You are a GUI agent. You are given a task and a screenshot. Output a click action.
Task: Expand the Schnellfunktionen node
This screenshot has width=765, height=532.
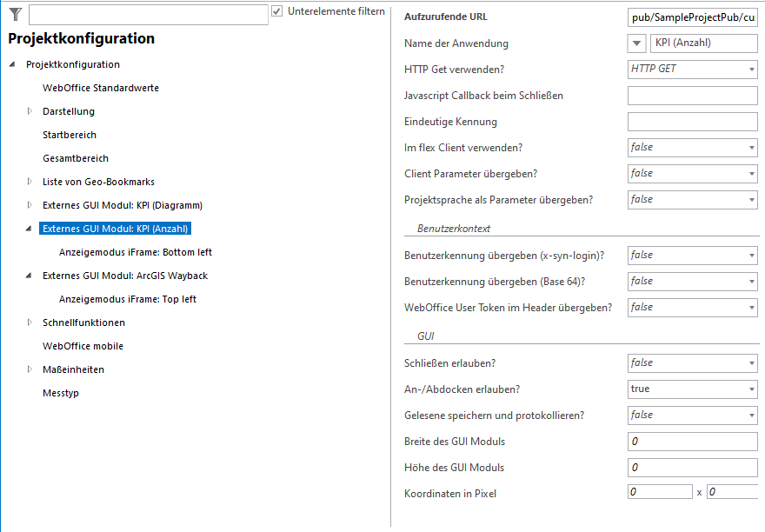[x=28, y=323]
